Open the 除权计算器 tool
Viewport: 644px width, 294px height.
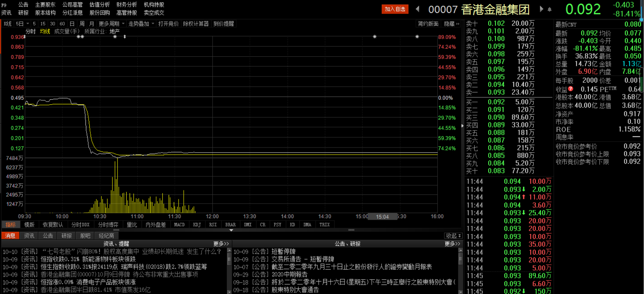tap(196, 24)
